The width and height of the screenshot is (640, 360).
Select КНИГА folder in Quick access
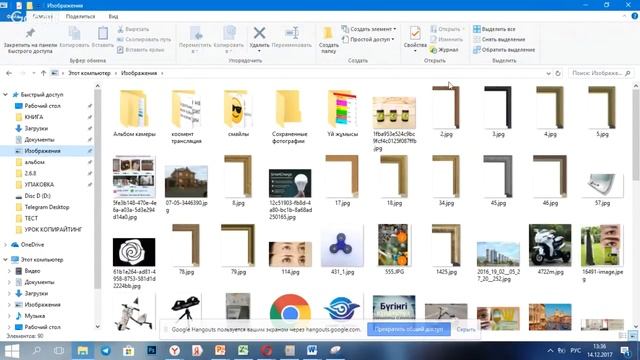pyautogui.click(x=34, y=117)
